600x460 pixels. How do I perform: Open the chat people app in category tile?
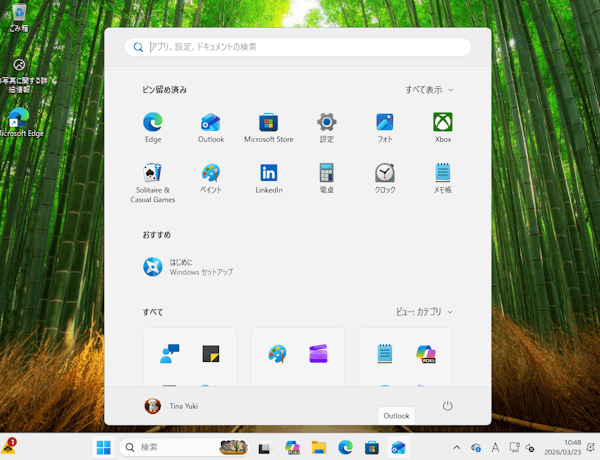[170, 354]
